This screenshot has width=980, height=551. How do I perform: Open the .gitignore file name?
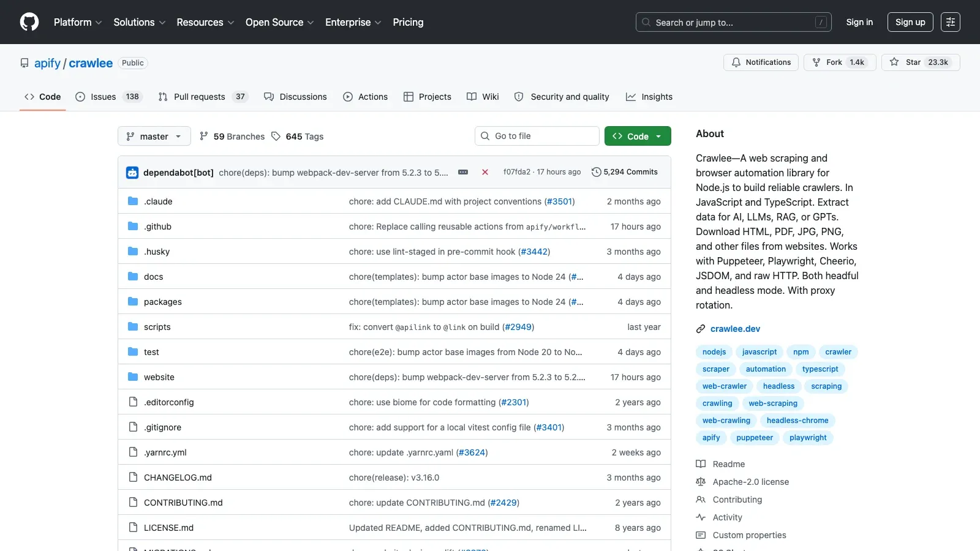pos(162,427)
